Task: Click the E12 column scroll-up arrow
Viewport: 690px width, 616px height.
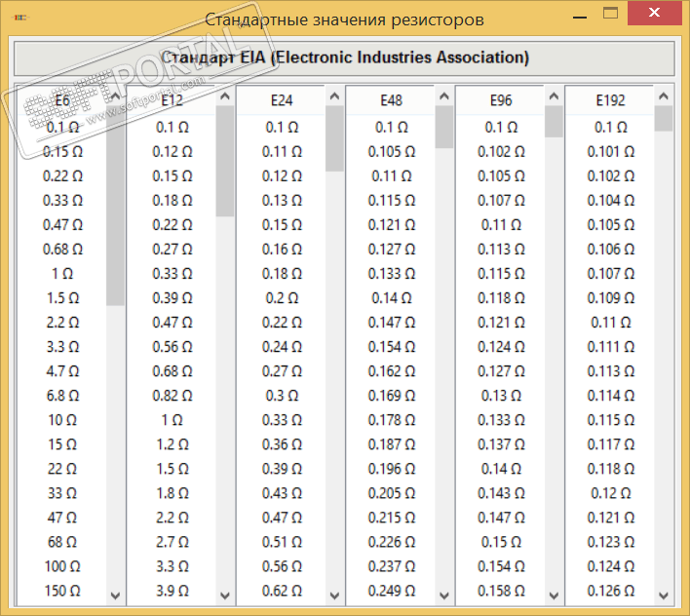Action: click(x=225, y=96)
